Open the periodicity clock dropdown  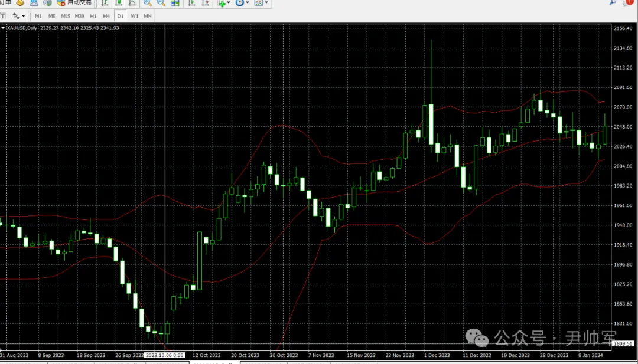(x=242, y=3)
